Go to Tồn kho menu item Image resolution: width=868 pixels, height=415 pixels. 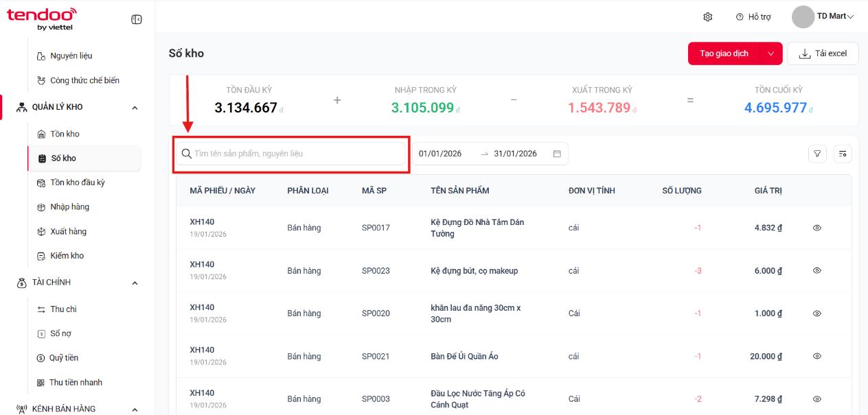coord(65,134)
